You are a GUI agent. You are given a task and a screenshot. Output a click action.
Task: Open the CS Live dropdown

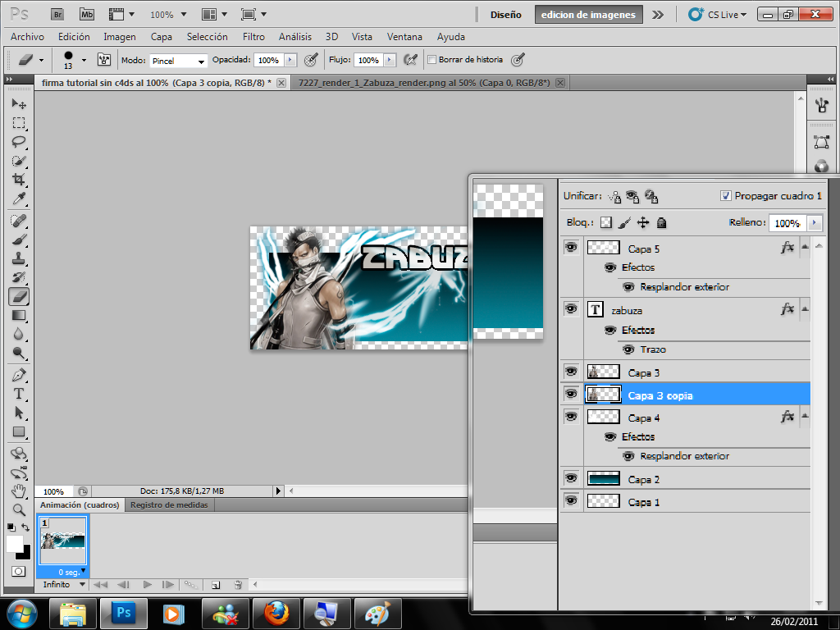718,15
